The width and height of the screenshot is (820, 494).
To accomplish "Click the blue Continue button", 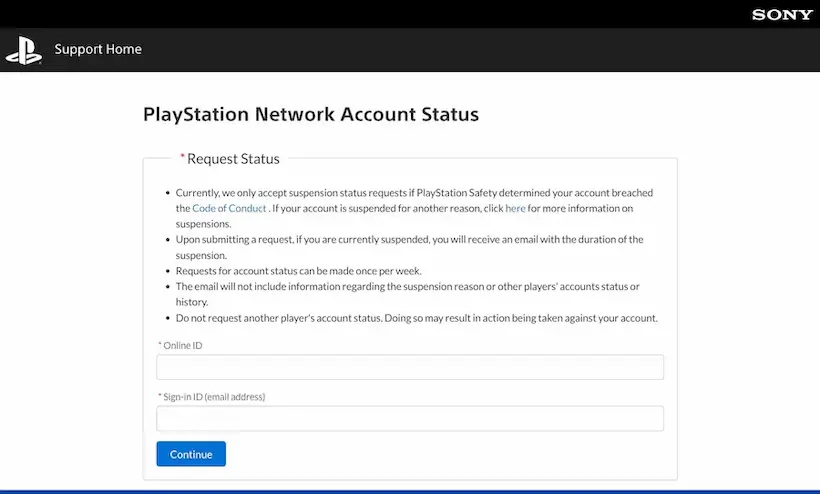I will (191, 454).
